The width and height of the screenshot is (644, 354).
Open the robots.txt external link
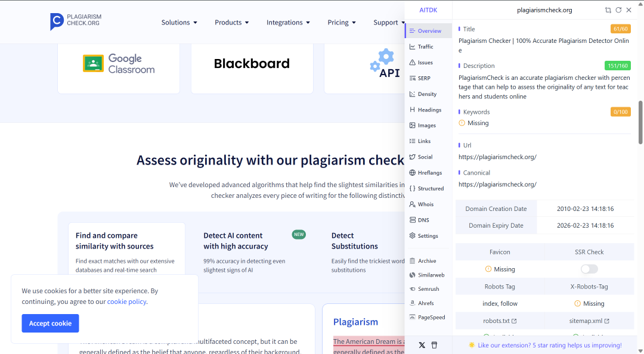(x=500, y=321)
